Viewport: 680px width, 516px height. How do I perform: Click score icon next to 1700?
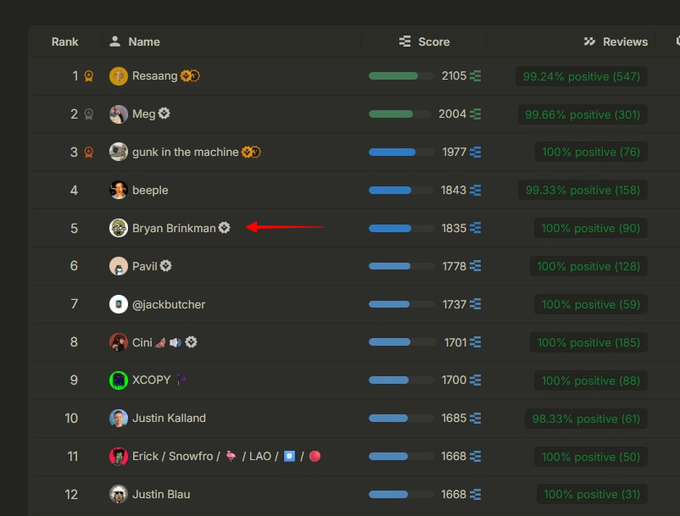[x=475, y=380]
